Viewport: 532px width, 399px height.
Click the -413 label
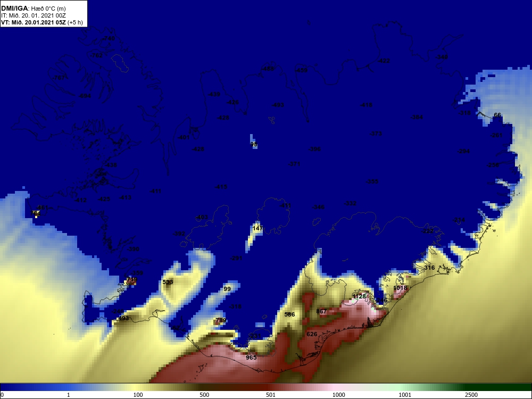click(125, 197)
